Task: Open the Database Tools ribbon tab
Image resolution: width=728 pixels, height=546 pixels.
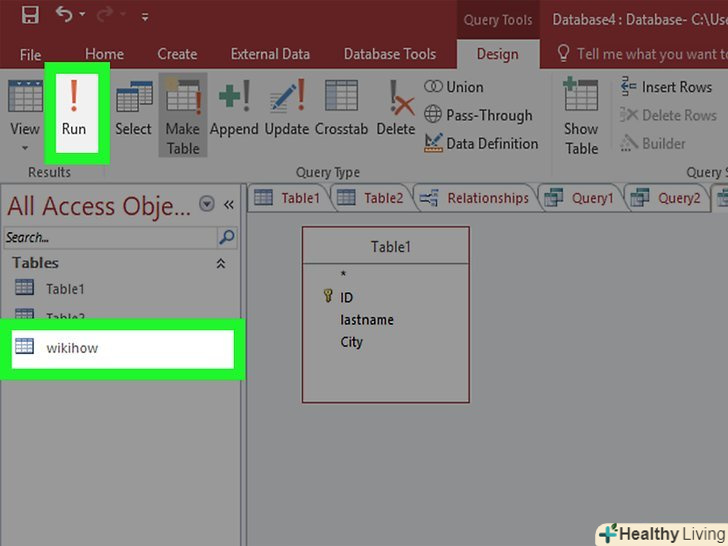Action: (390, 54)
